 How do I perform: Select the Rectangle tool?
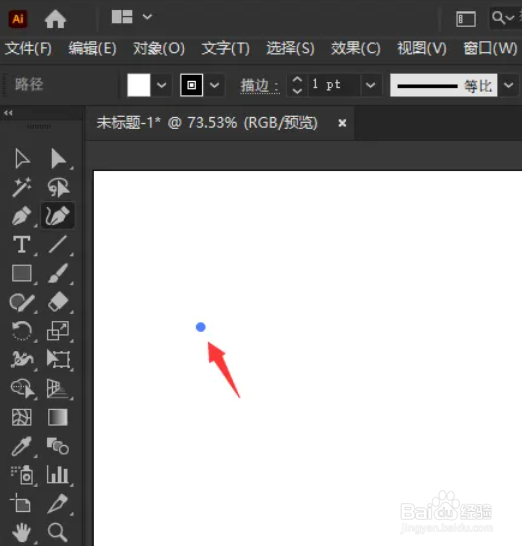(22, 273)
